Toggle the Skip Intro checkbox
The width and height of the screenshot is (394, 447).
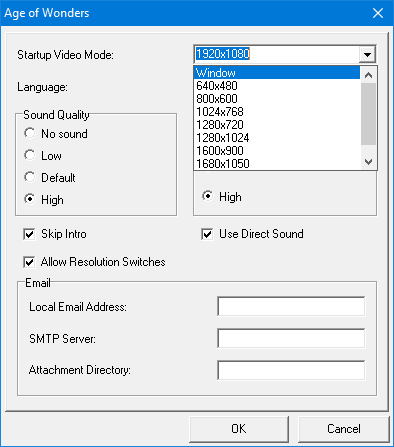pos(29,234)
